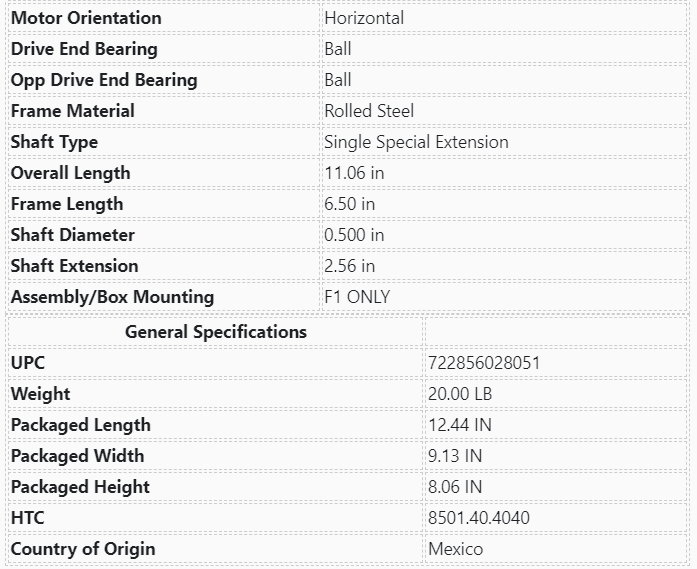The image size is (697, 569).
Task: Click the 0.500 in shaft diameter value
Action: 354,235
